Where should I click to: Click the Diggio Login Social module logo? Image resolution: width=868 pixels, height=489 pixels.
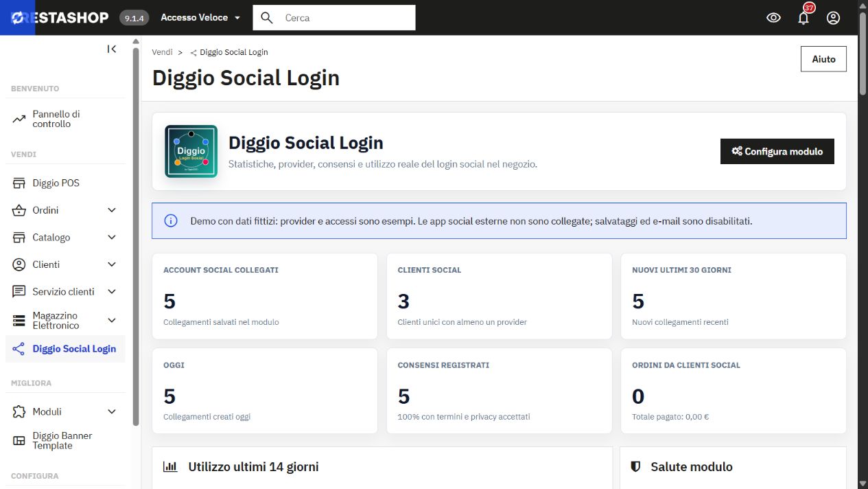pos(191,151)
